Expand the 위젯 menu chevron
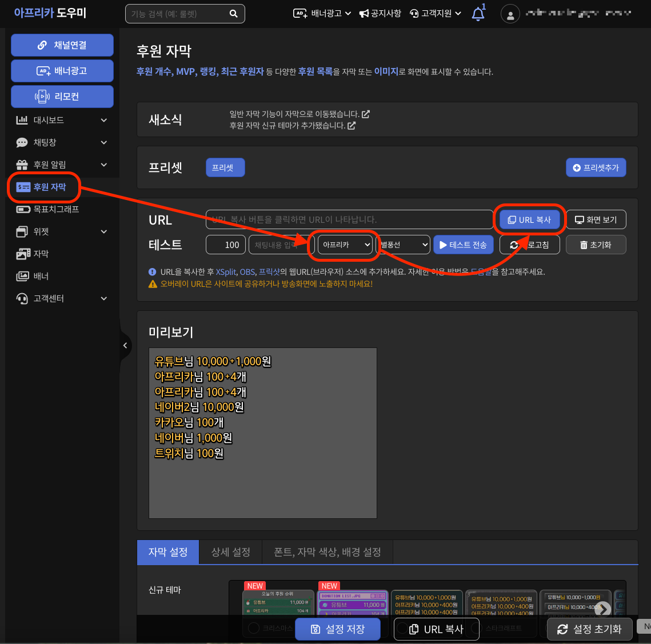 pos(104,231)
